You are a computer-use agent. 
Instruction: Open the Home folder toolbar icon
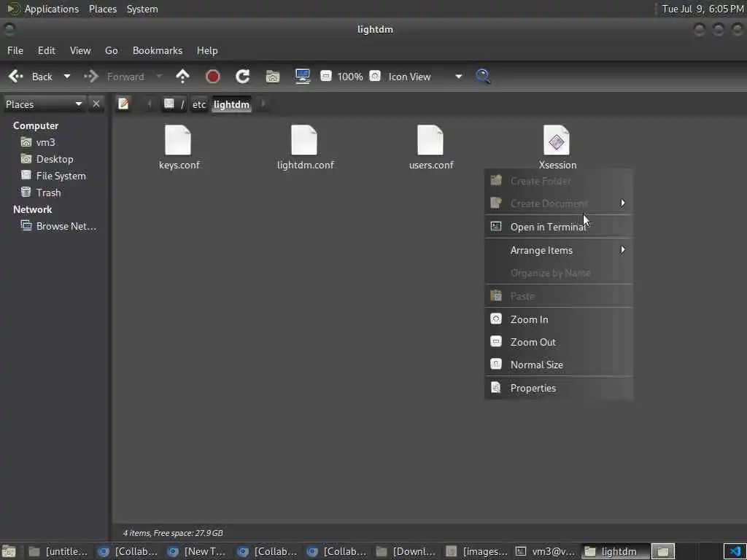[x=273, y=76]
